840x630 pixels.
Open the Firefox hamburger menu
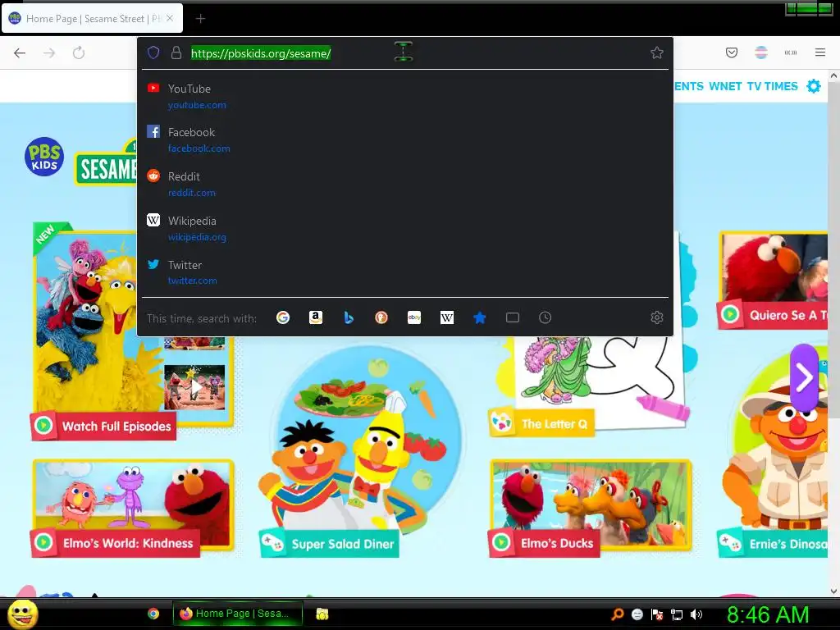pyautogui.click(x=820, y=52)
